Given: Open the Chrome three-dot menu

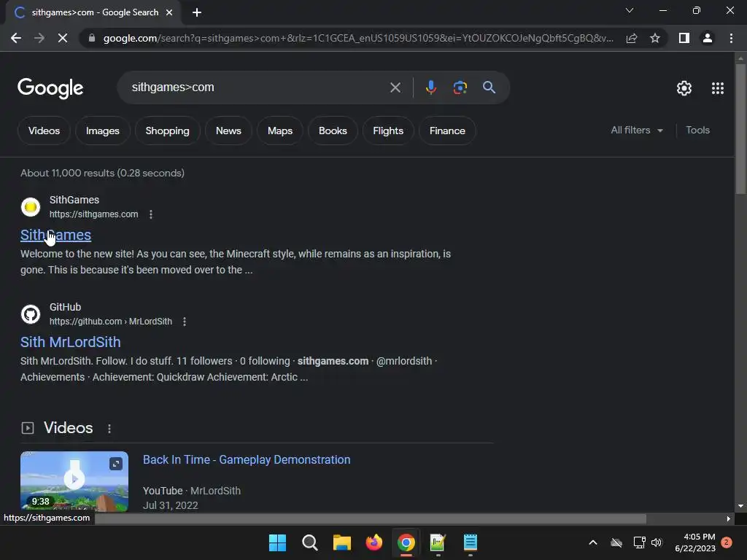Looking at the screenshot, I should (x=731, y=38).
